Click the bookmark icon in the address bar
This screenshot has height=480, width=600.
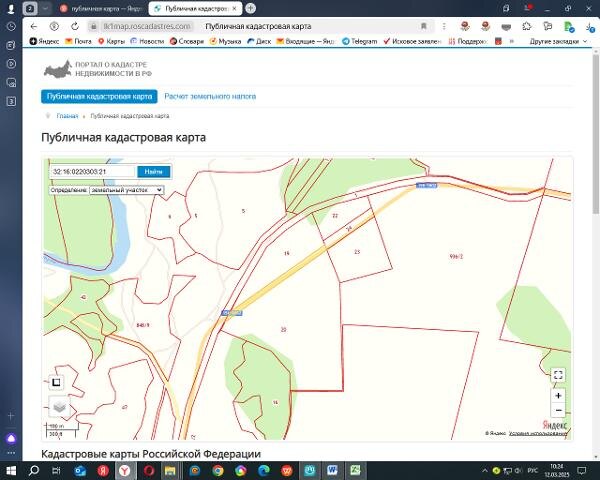424,26
